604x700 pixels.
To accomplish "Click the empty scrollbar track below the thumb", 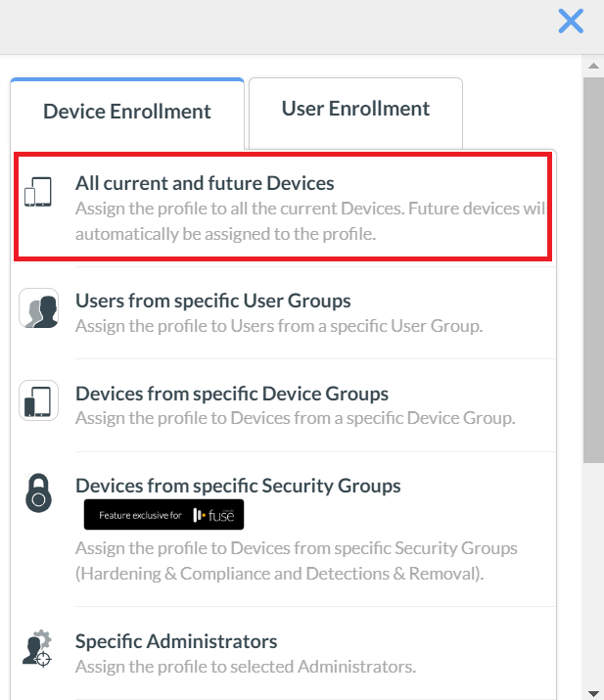I will [x=592, y=578].
